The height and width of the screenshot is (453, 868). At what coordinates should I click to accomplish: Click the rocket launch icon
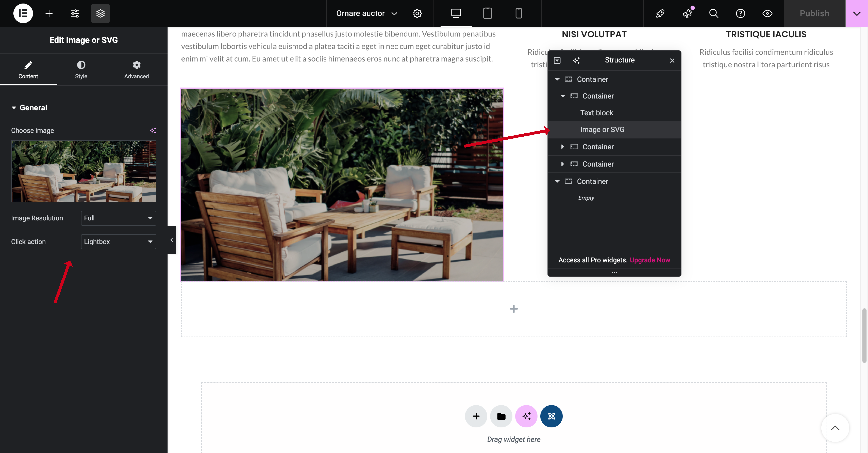[x=660, y=14]
